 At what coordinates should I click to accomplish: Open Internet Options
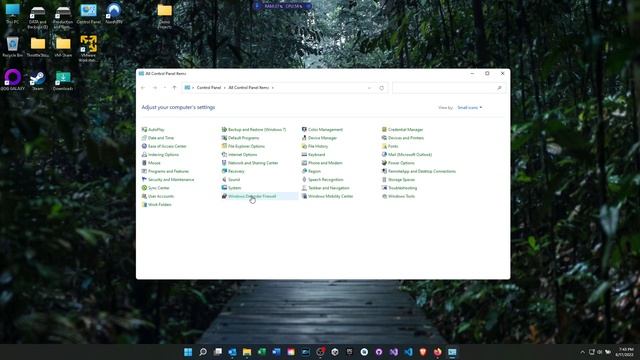(x=239, y=155)
